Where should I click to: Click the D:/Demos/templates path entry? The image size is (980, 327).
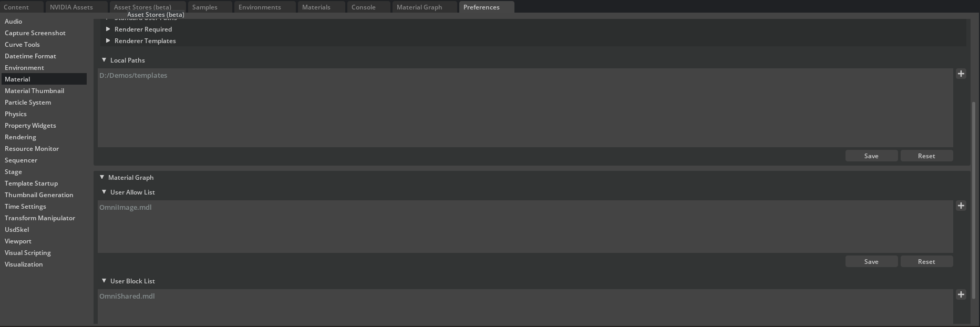pos(133,75)
